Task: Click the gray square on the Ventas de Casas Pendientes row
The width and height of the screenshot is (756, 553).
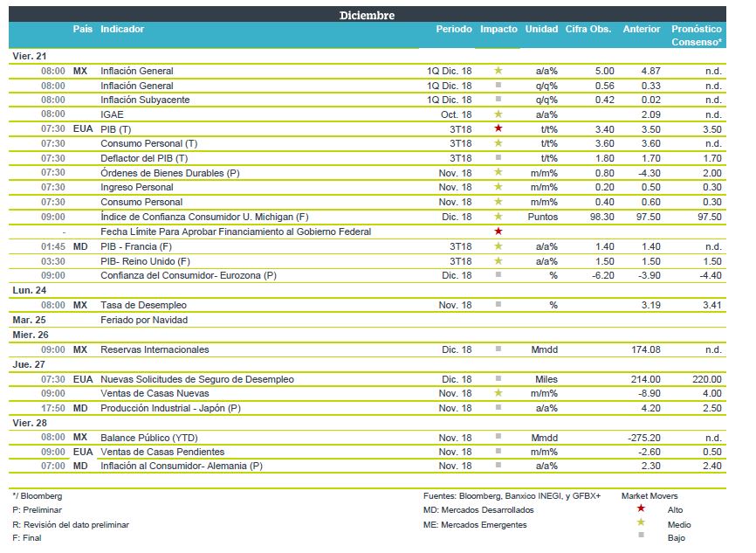Action: [x=498, y=451]
